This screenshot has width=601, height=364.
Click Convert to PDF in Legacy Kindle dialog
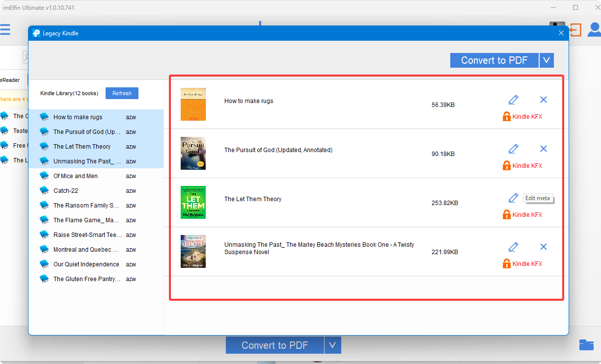pyautogui.click(x=494, y=60)
